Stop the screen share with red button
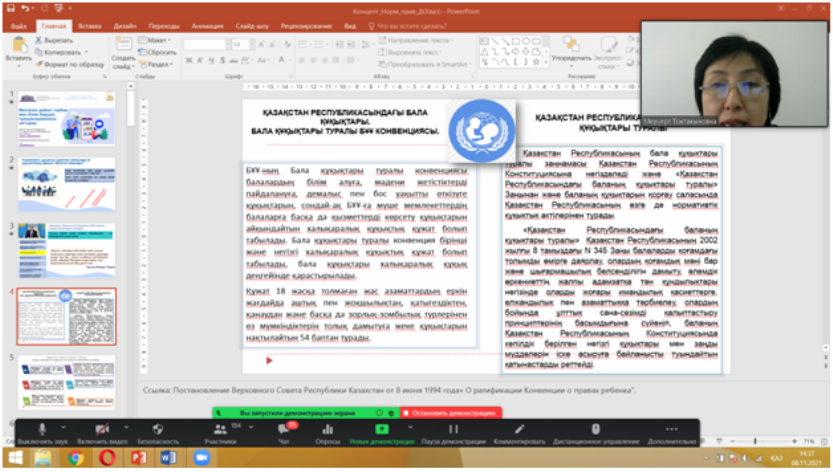The image size is (833, 472). click(451, 411)
